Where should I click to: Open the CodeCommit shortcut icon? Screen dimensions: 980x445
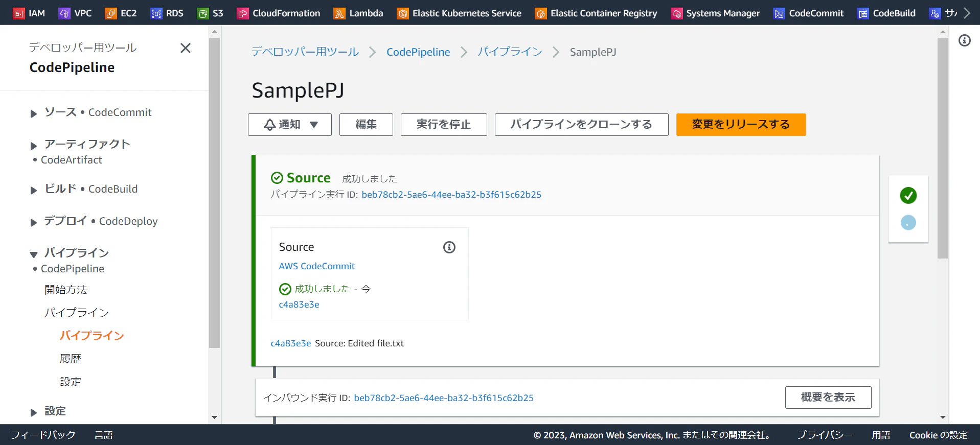(779, 13)
